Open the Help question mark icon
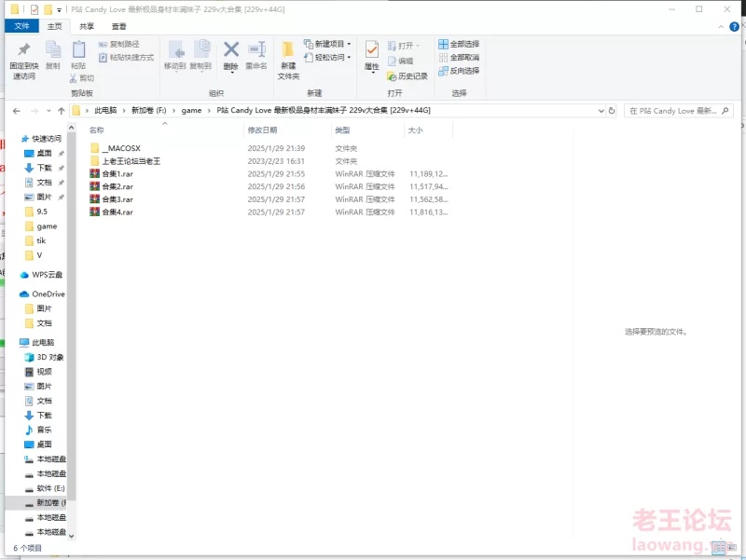This screenshot has height=560, width=746. pyautogui.click(x=734, y=27)
